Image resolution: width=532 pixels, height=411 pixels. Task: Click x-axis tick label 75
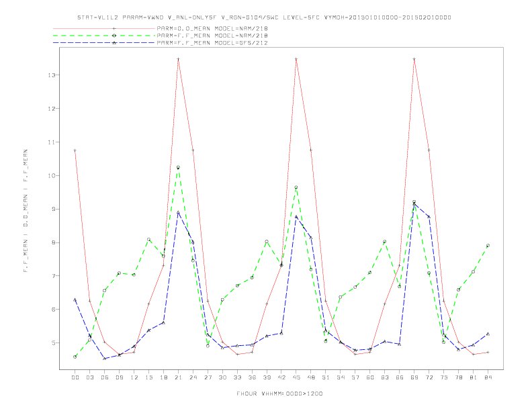point(444,377)
